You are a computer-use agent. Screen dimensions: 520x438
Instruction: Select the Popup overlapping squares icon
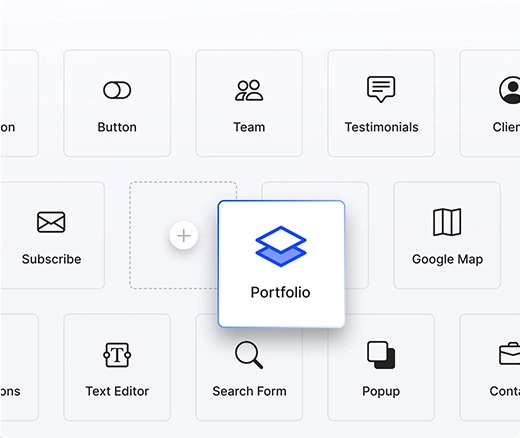coord(381,355)
